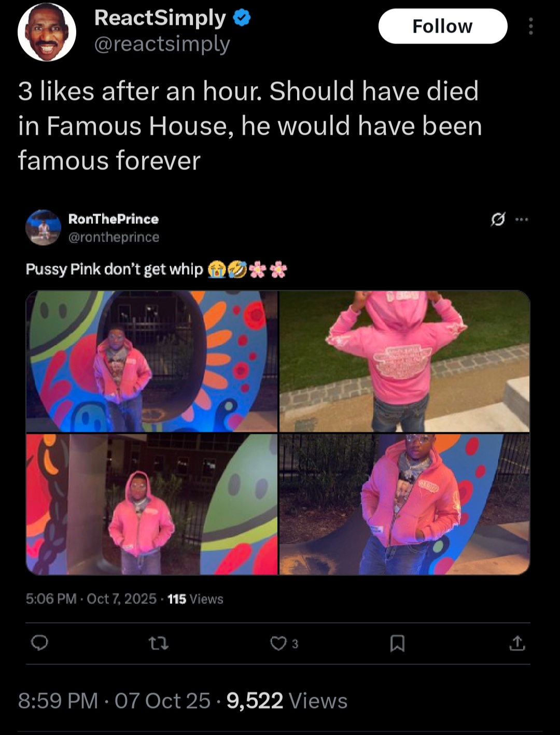View bottom-left photo with hood up
The width and height of the screenshot is (560, 735).
coord(152,504)
